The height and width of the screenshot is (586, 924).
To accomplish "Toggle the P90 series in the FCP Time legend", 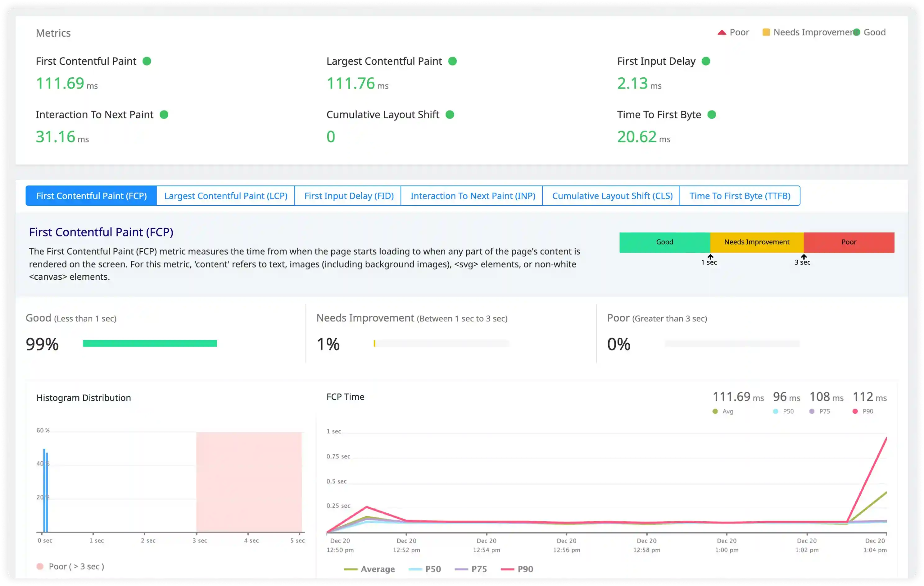I will [516, 569].
